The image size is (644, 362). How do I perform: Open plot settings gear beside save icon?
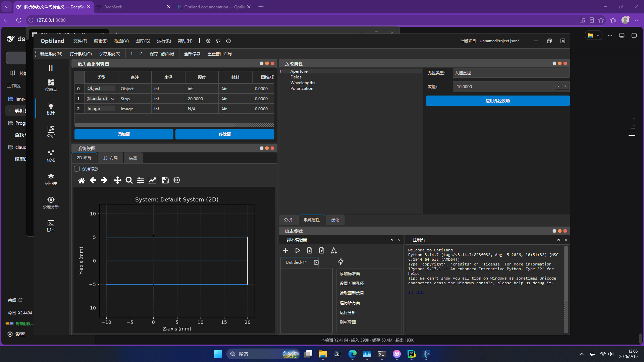[x=177, y=180]
